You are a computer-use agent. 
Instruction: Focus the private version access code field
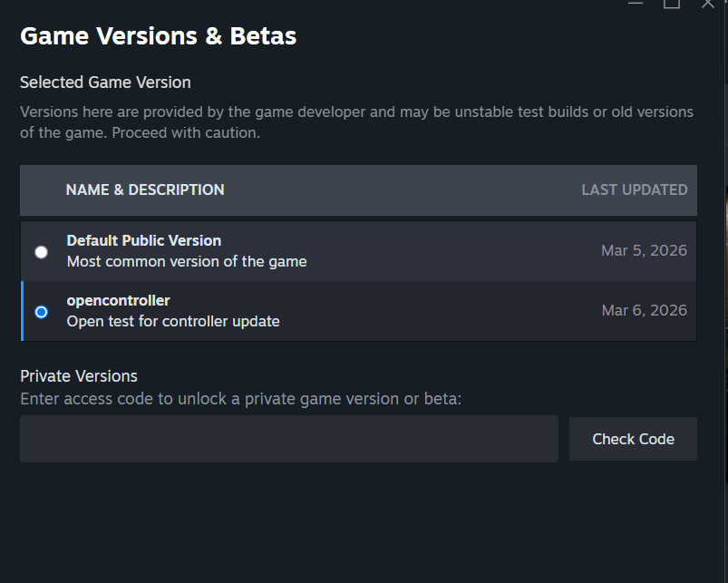(288, 439)
